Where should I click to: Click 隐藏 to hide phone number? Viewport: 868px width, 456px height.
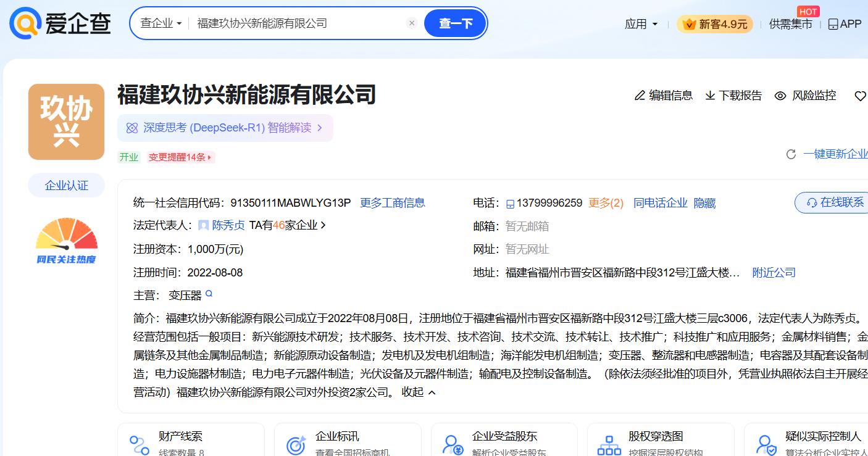[x=704, y=203]
